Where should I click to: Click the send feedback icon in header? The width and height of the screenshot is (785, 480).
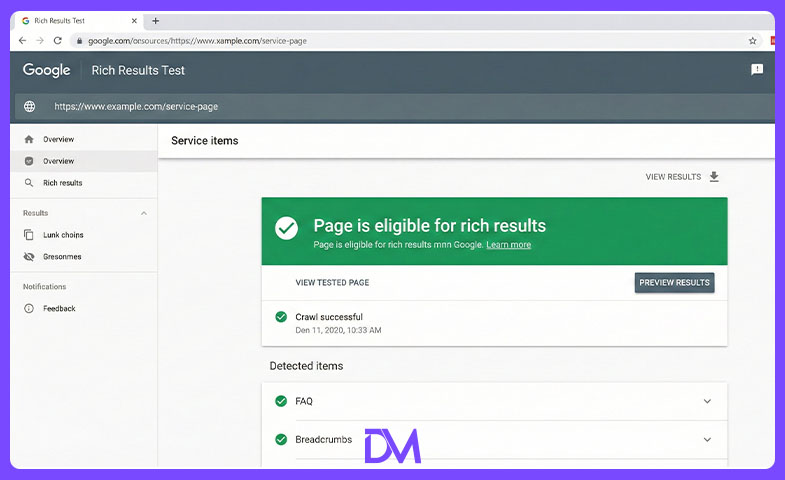pyautogui.click(x=757, y=70)
